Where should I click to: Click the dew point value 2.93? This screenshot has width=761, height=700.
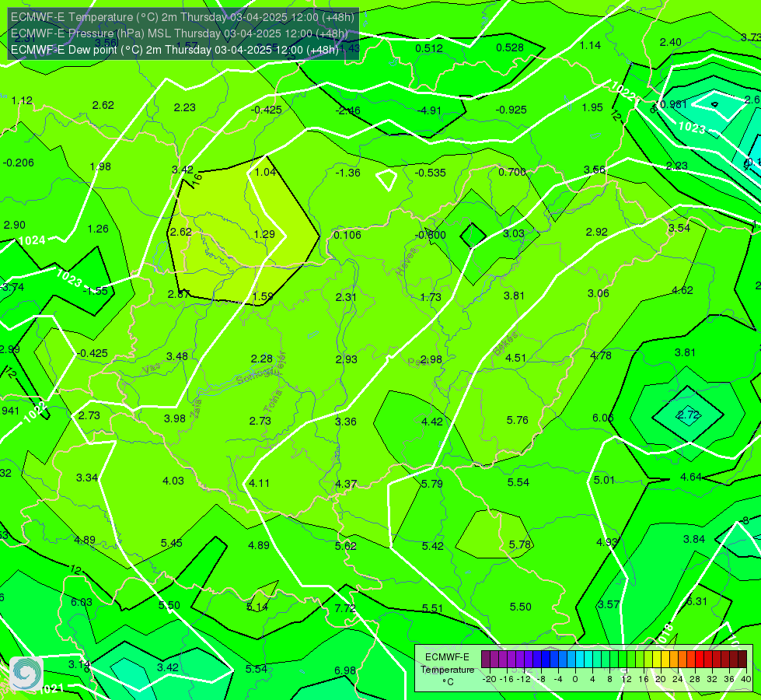coord(347,359)
